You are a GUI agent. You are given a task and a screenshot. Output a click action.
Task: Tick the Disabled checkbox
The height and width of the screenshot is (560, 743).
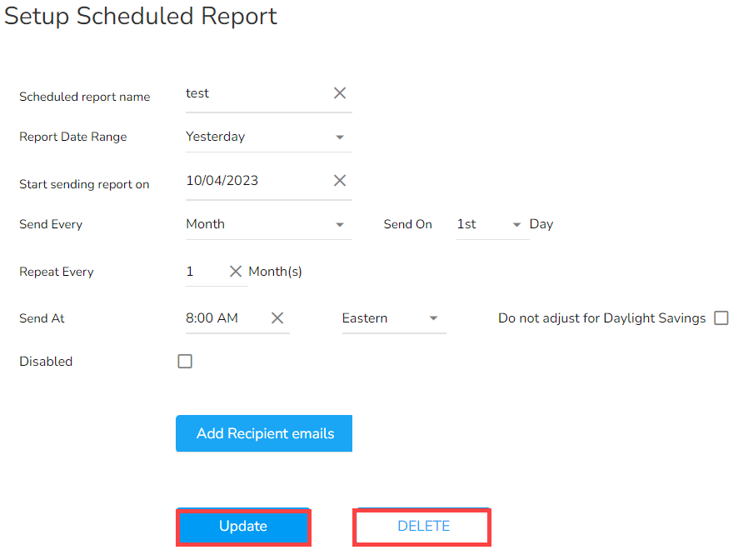[185, 362]
